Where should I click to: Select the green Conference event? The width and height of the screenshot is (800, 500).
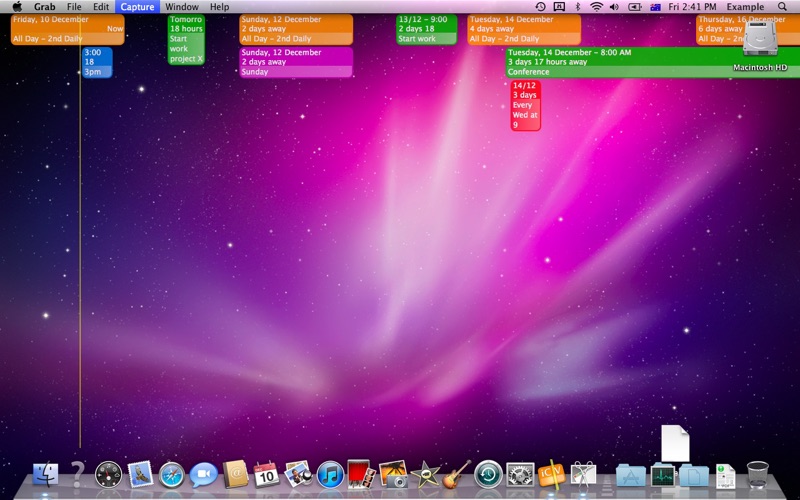tap(653, 62)
